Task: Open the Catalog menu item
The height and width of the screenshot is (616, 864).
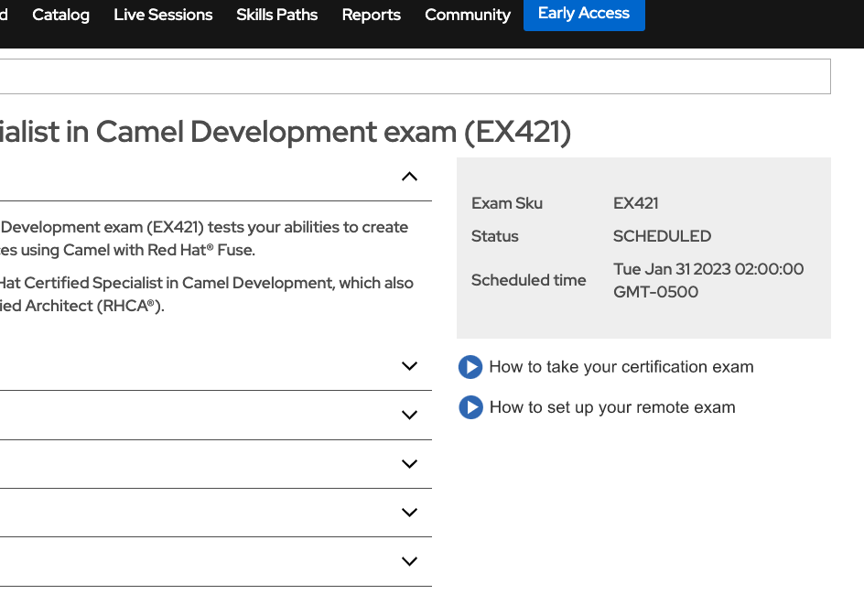Action: 60,15
